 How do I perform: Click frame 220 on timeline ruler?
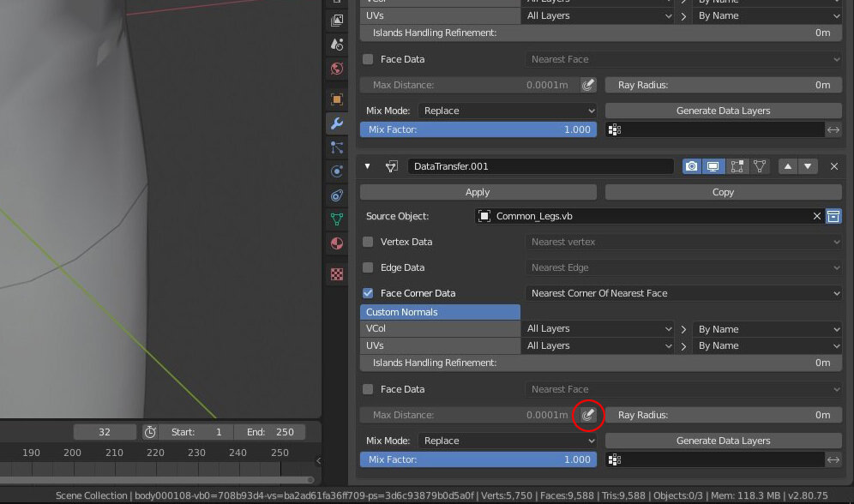tap(155, 453)
